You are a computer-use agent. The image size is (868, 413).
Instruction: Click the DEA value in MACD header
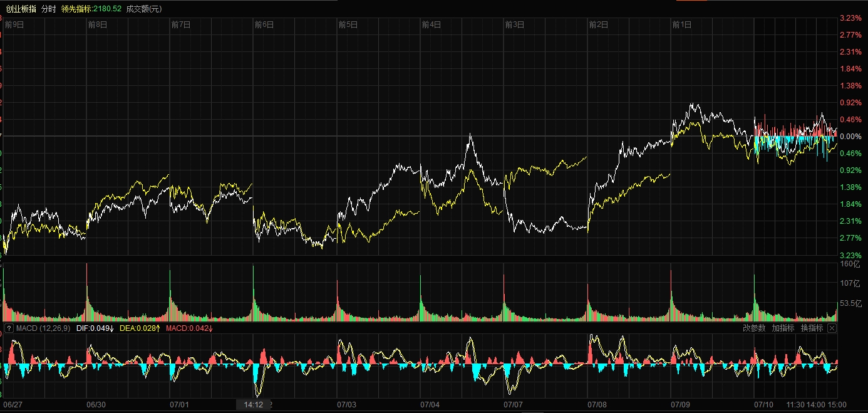coord(140,328)
